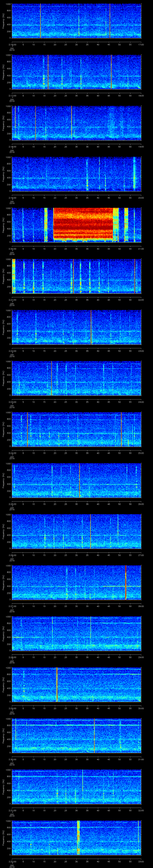
Task: Click the spectrogram panel starting at 2:22:00
Action: click(76, 327)
